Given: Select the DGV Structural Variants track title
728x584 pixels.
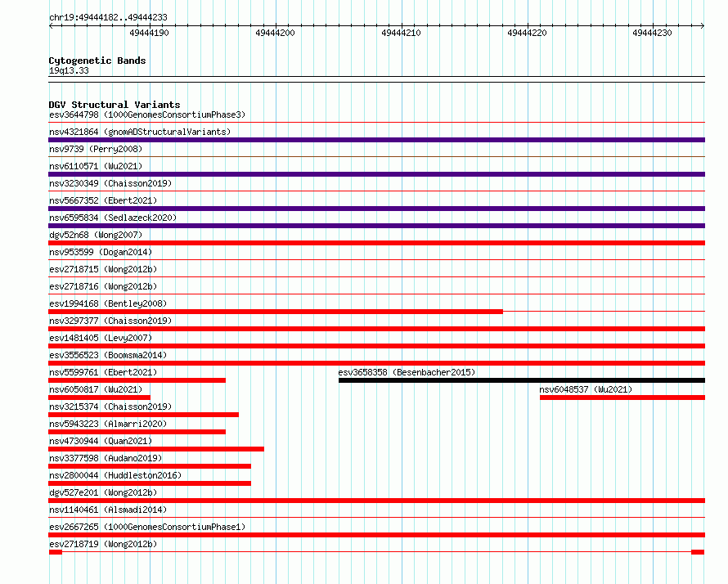Looking at the screenshot, I should 115,105.
